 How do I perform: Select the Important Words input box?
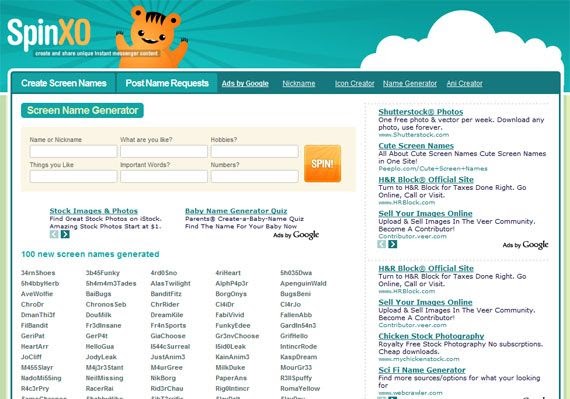pos(164,176)
